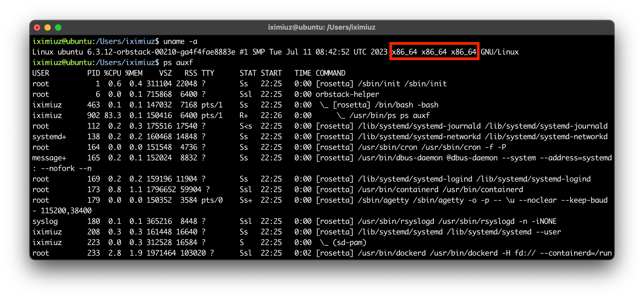
Task: Click the wrapped '115200,38400' text
Action: 66,211
